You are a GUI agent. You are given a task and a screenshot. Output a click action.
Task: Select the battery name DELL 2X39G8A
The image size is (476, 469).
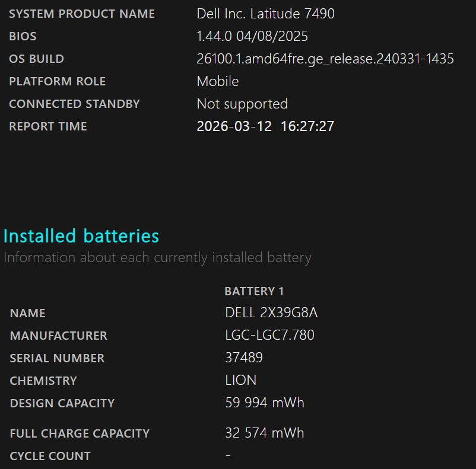coord(275,313)
